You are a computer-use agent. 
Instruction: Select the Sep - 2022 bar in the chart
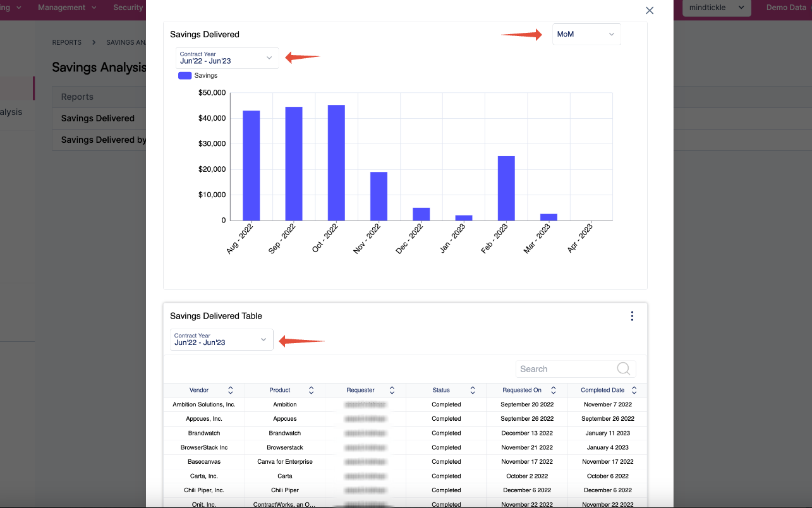click(294, 164)
